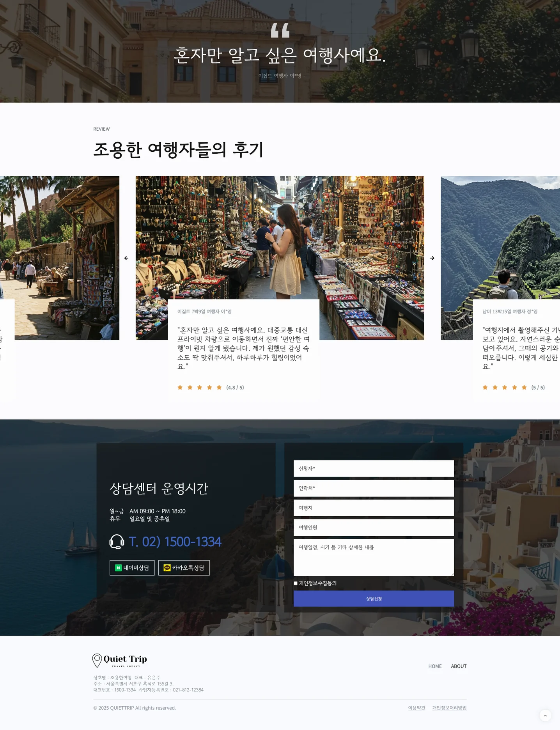Image resolution: width=560 pixels, height=730 pixels.
Task: Click the banner caption - 이집트 여행자 이*영 -
Action: 280,76
